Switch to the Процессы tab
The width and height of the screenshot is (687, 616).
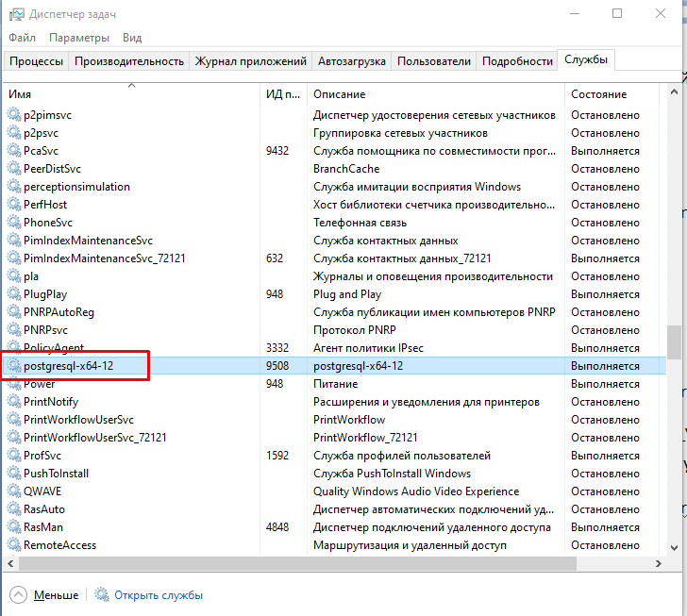37,61
